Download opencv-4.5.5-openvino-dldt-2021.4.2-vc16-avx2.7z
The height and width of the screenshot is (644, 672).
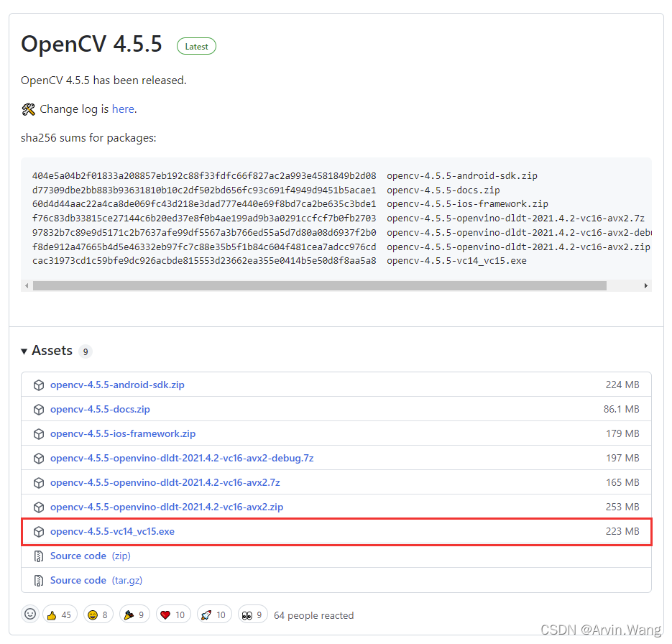165,482
